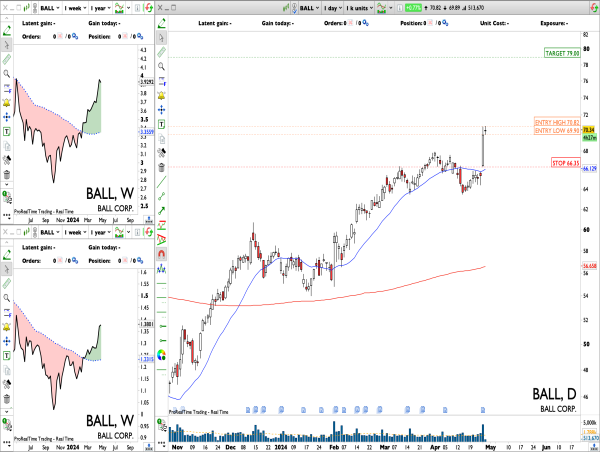Select the cursor tool in top weekly chart
The image size is (600, 452).
(7, 45)
